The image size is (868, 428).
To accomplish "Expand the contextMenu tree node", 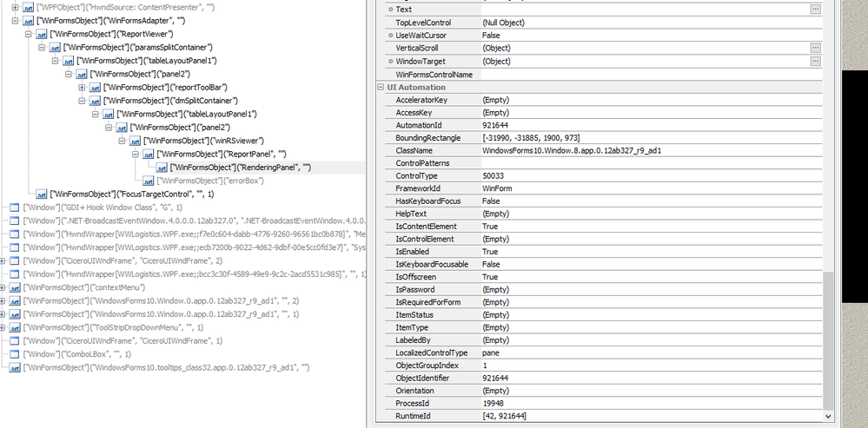I will (3, 287).
